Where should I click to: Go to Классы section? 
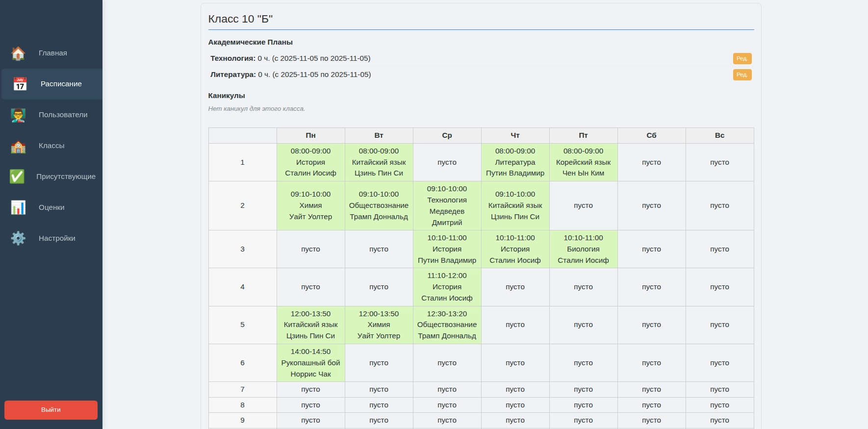[51, 146]
